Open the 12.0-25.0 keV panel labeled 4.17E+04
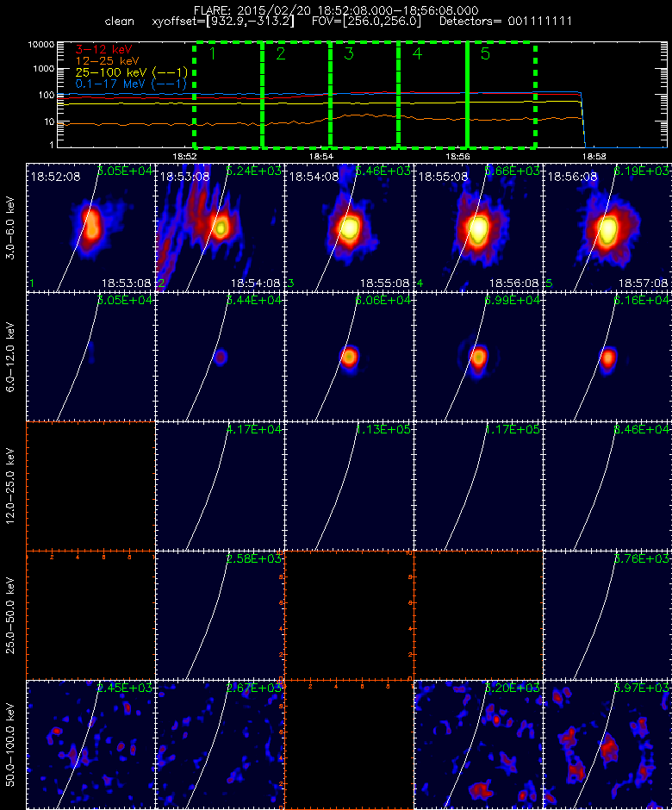 pyautogui.click(x=220, y=486)
